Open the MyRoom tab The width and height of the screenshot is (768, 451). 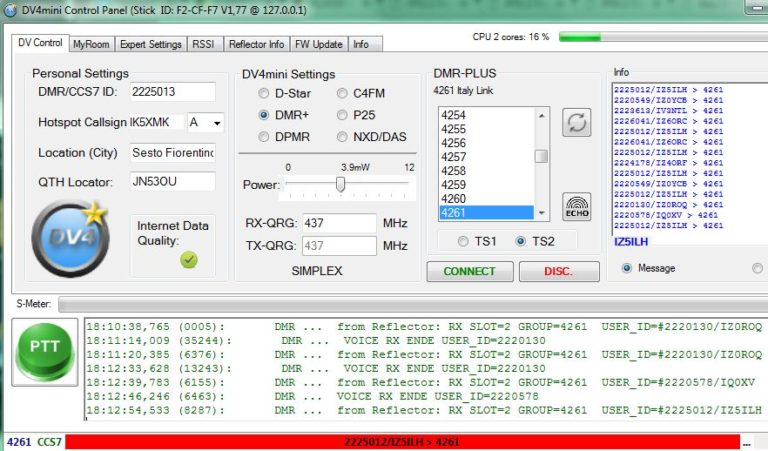[x=91, y=44]
